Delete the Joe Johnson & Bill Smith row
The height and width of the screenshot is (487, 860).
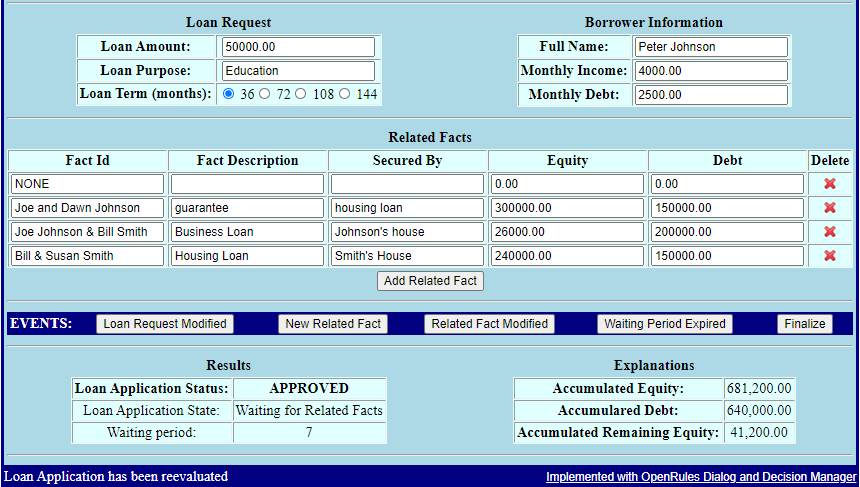(x=829, y=232)
